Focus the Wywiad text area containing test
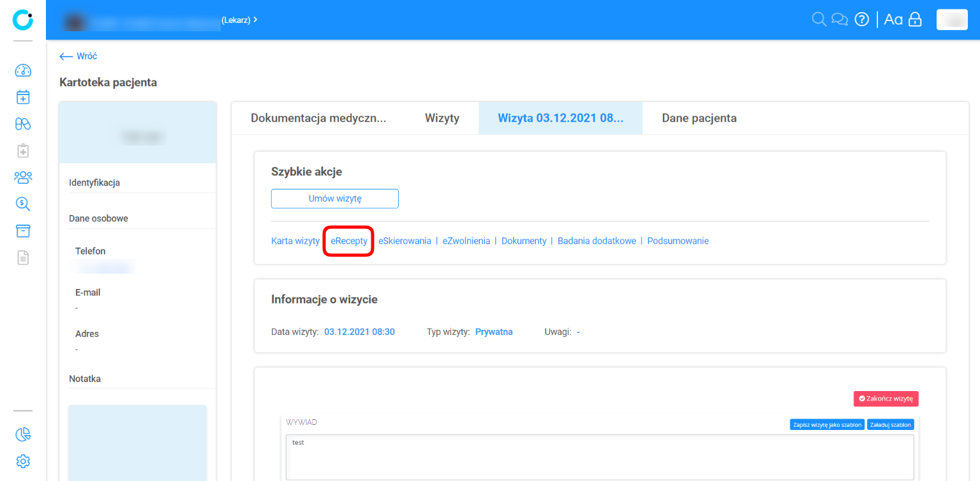Image resolution: width=980 pixels, height=481 pixels. tap(600, 457)
